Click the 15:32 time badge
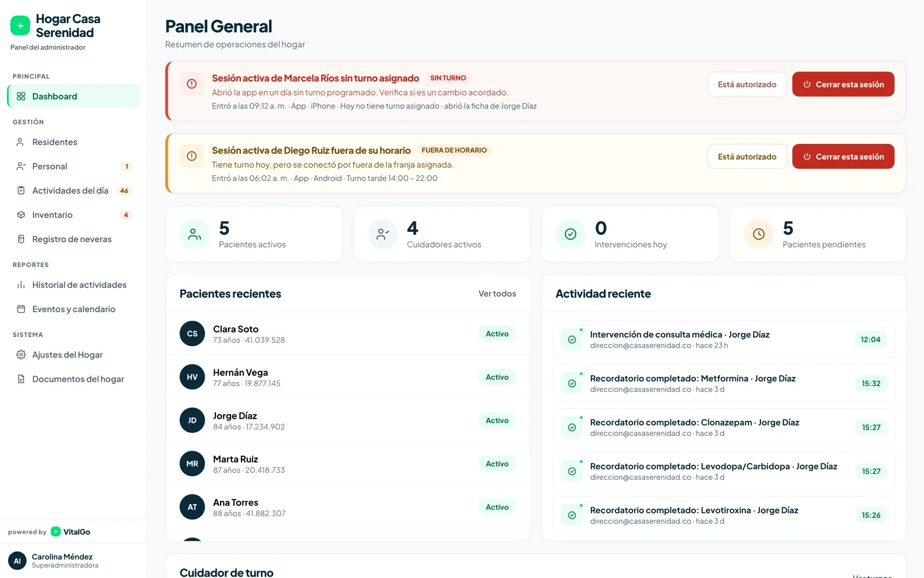This screenshot has height=578, width=924. click(871, 383)
